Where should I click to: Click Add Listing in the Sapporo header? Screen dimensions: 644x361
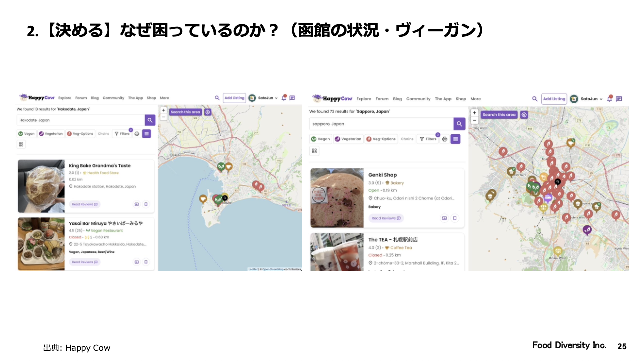coord(554,99)
